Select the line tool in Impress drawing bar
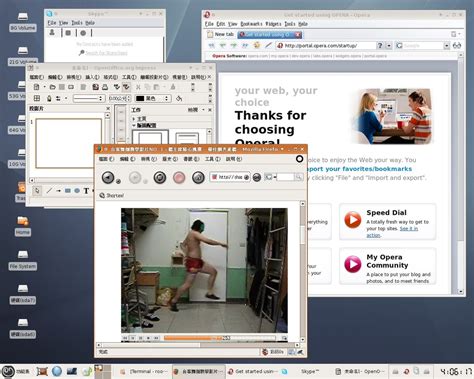Viewport: 474px width, 379px height. pyautogui.click(x=49, y=191)
